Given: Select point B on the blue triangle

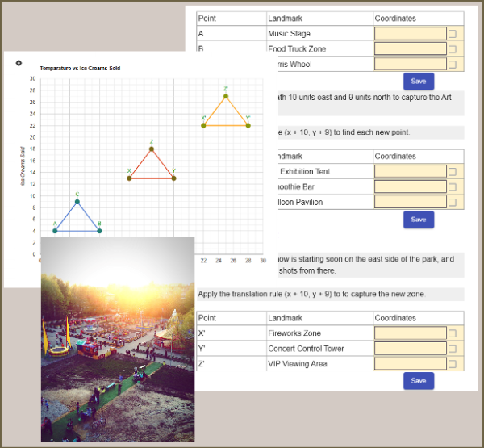Looking at the screenshot, I should 99,232.
